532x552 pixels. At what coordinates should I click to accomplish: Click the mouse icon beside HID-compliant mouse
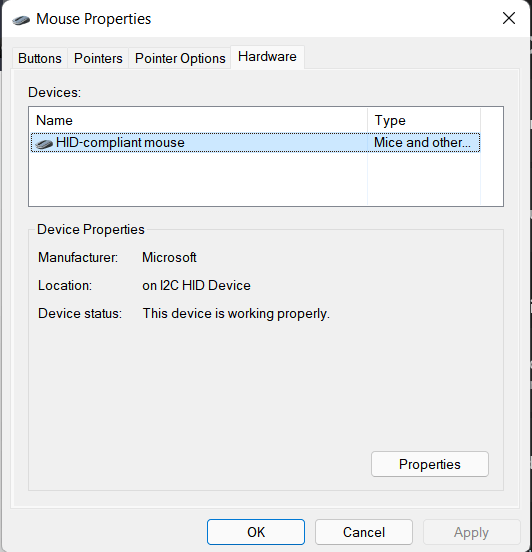44,144
